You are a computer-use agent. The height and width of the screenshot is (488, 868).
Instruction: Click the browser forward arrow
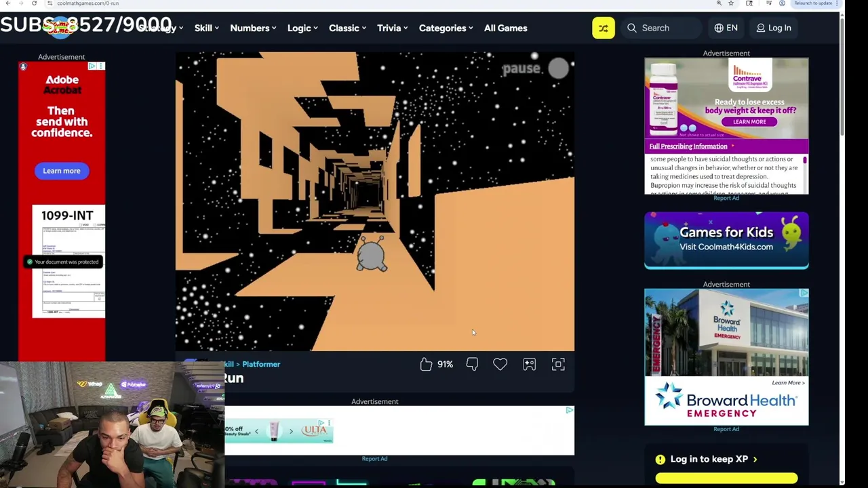(x=20, y=3)
